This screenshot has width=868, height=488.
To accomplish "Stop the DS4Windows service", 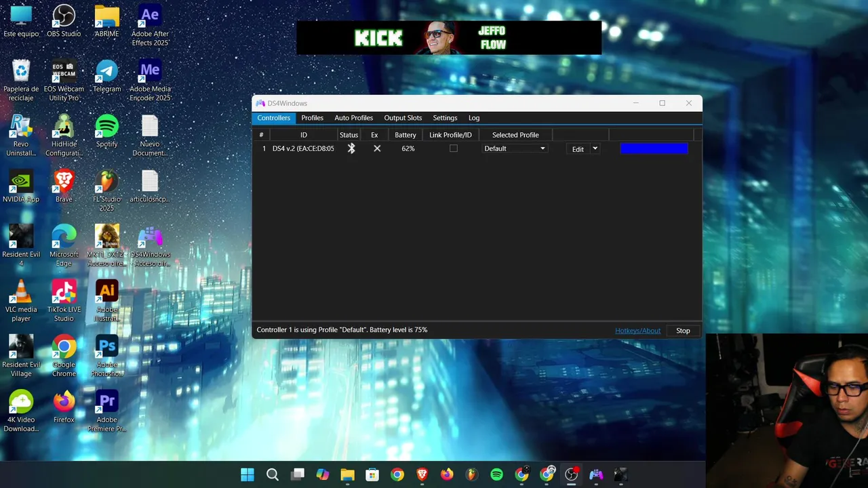I will (x=683, y=331).
